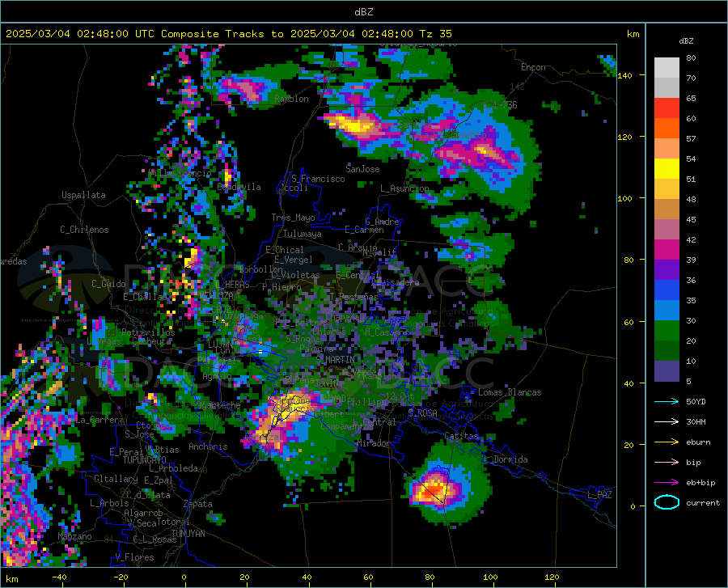Viewport: 728px width, 588px height.
Task: Click the Manzano place label
Action: 74,536
